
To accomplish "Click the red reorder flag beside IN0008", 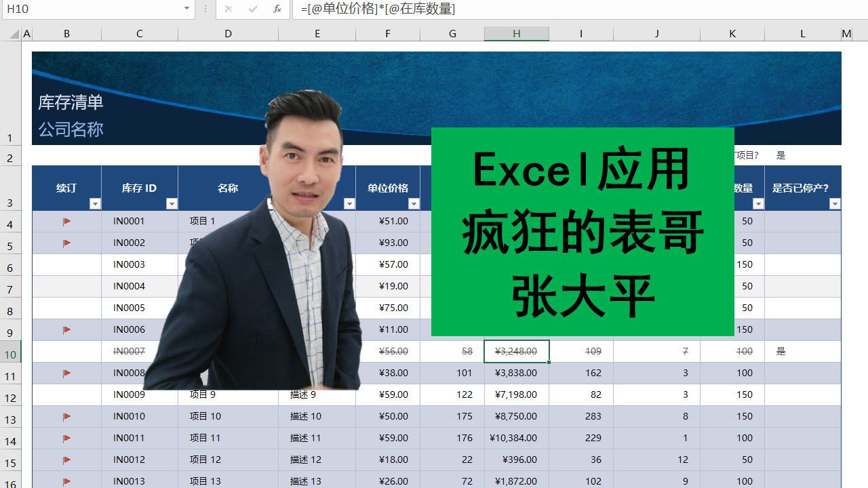I will (x=66, y=373).
